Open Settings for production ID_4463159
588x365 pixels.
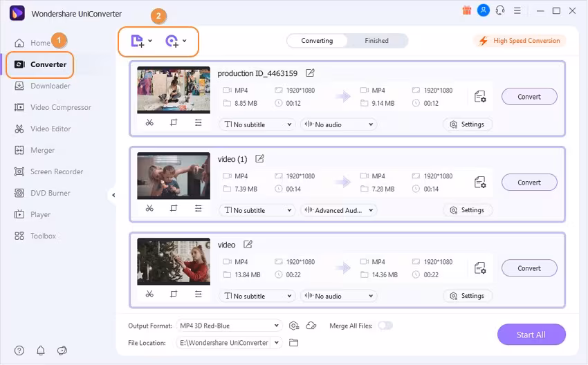(467, 124)
